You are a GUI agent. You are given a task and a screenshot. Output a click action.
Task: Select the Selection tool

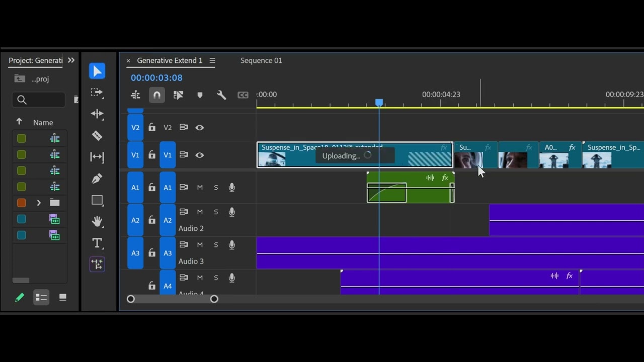click(x=97, y=71)
